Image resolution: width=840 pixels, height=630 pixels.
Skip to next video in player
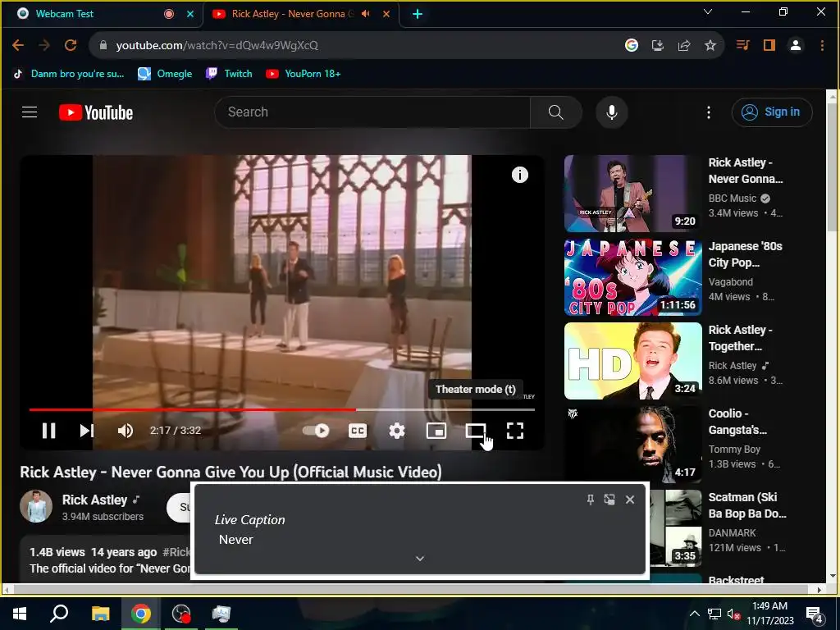point(87,431)
